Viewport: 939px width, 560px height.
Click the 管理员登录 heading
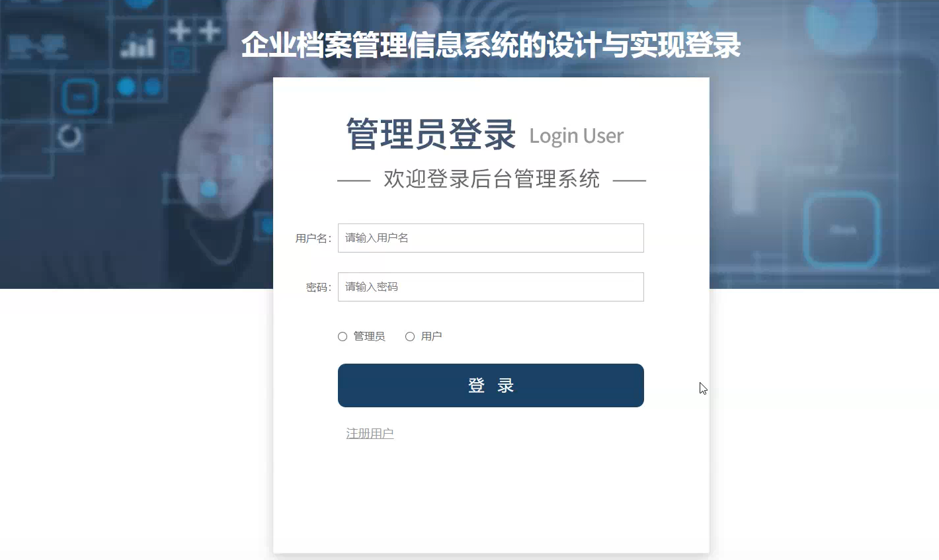pos(431,134)
